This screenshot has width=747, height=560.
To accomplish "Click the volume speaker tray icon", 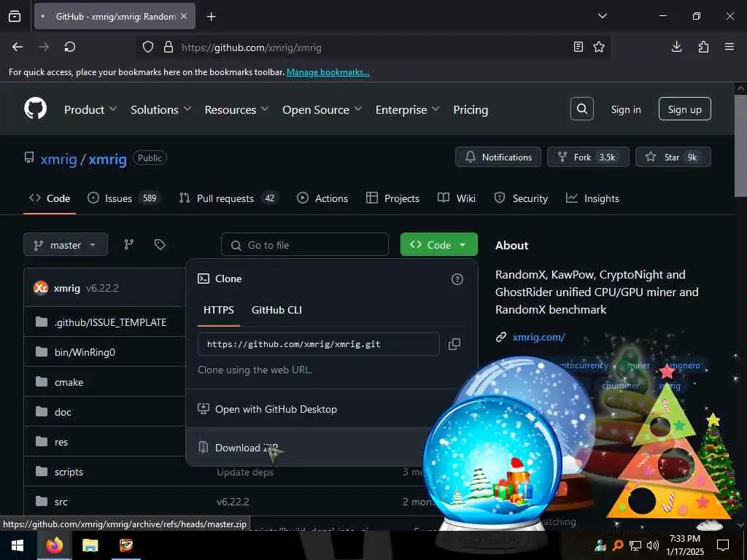I will point(653,545).
